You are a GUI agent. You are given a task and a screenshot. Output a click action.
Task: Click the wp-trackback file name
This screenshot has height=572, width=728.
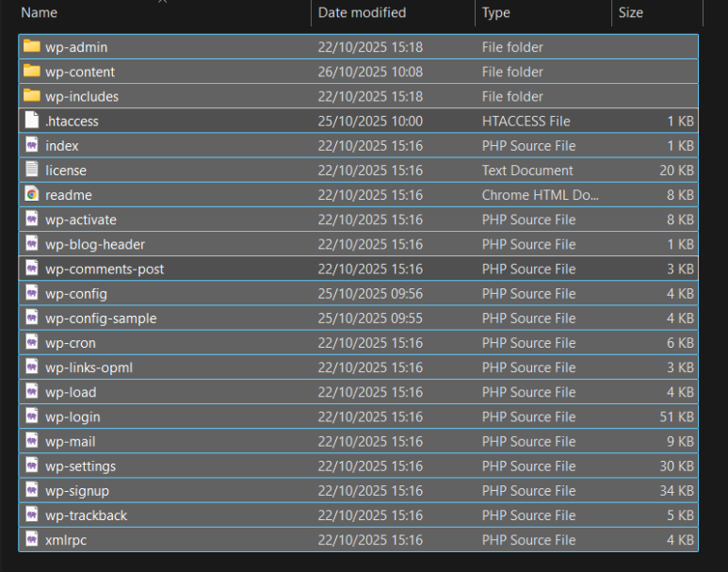point(86,515)
